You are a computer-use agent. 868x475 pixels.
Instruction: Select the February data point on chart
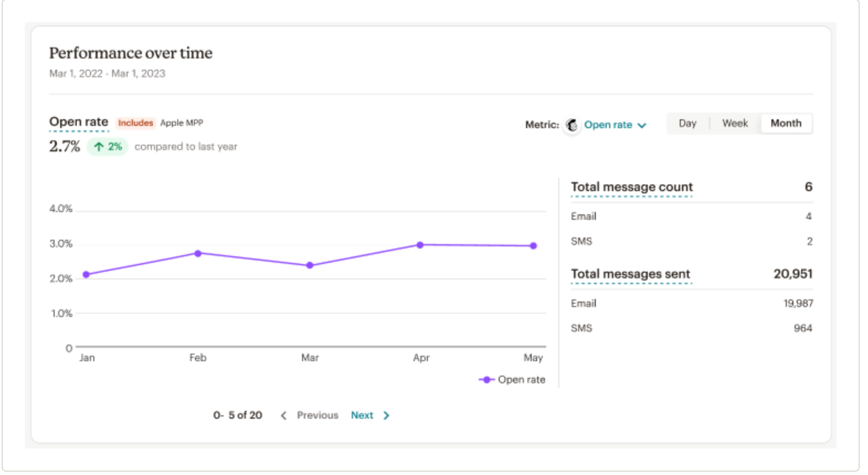198,254
